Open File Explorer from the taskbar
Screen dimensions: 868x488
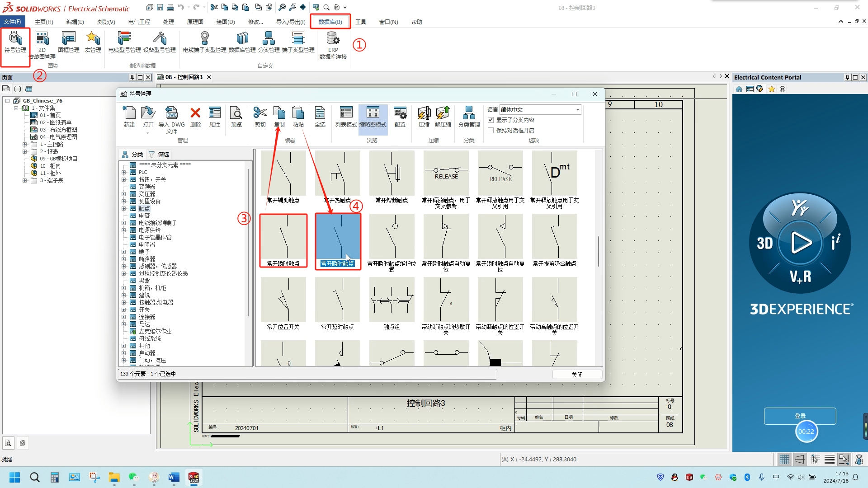[114, 477]
